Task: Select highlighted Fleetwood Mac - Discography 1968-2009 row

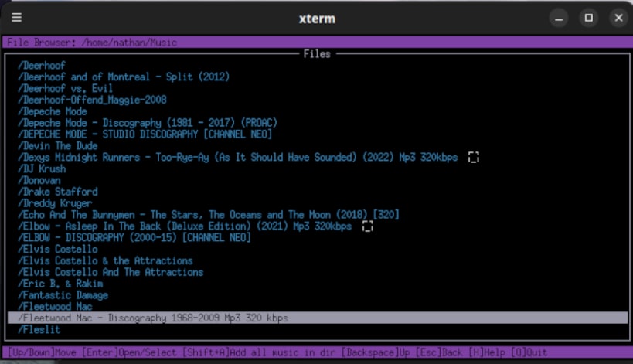Action: 318,318
